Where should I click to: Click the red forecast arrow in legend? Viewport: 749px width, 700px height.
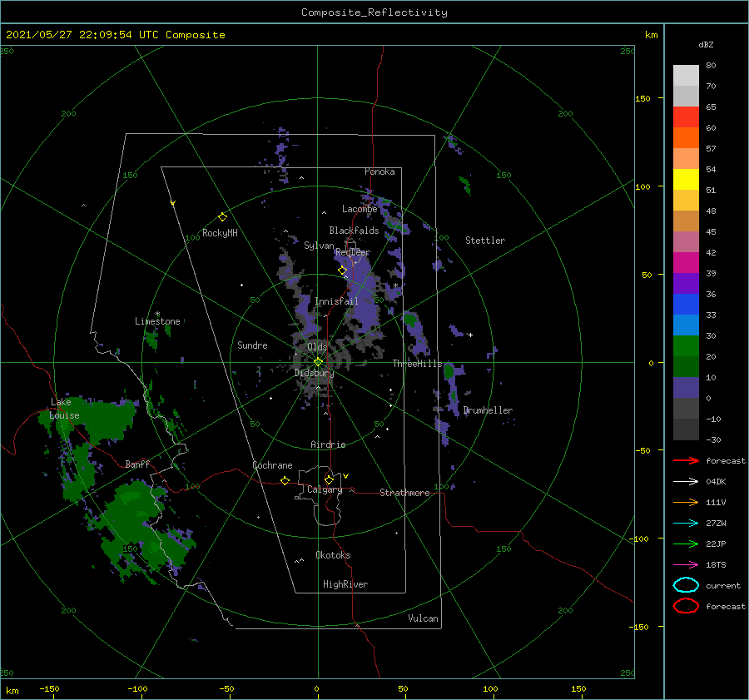pyautogui.click(x=686, y=460)
